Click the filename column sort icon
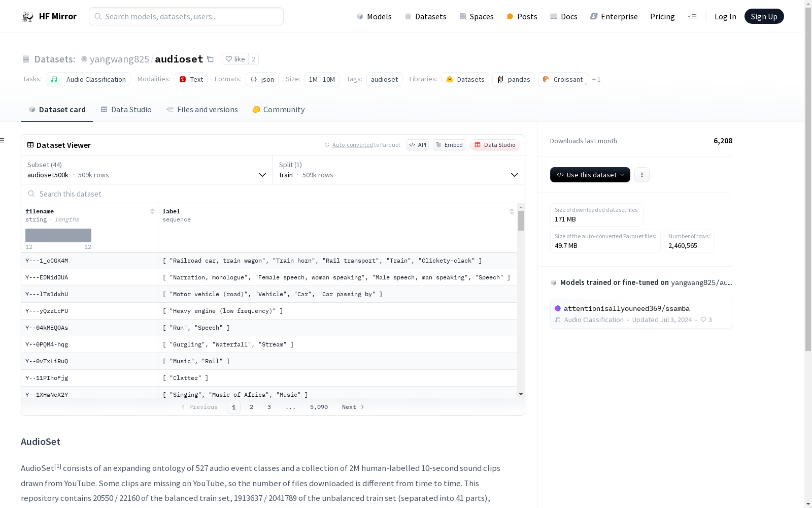Image resolution: width=812 pixels, height=508 pixels. click(x=152, y=211)
